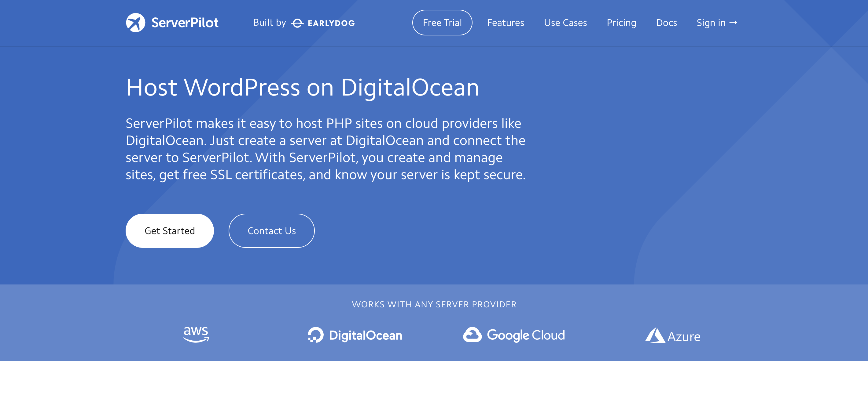Click the Earlydog brand icon
This screenshot has height=409, width=868.
click(x=297, y=23)
